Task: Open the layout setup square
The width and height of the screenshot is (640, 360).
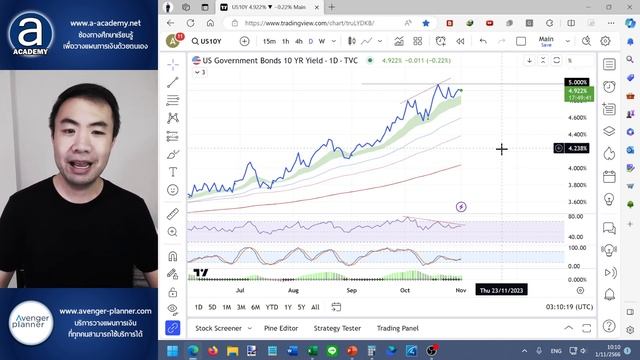Action: point(521,41)
